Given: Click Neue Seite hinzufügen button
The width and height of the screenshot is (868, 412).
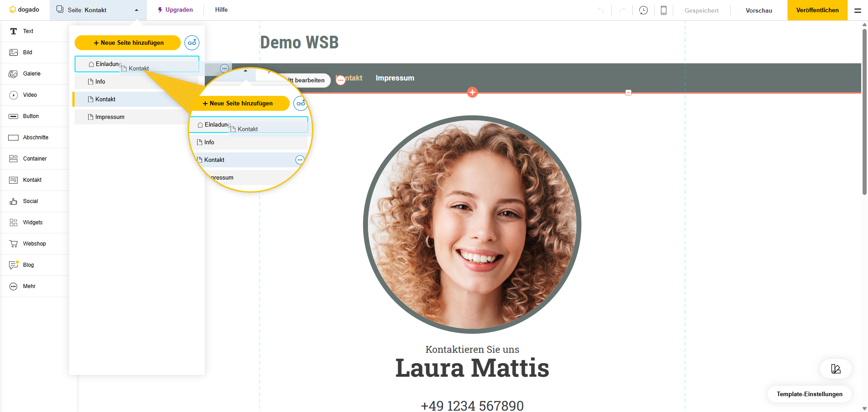Looking at the screenshot, I should pos(127,43).
